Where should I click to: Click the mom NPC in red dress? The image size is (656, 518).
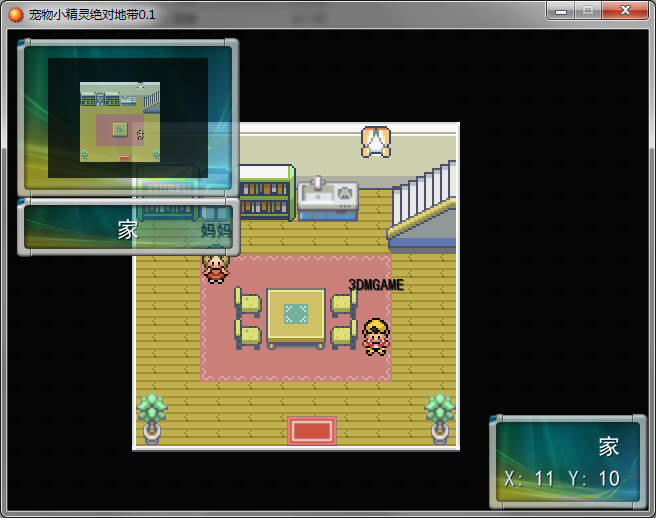(215, 269)
